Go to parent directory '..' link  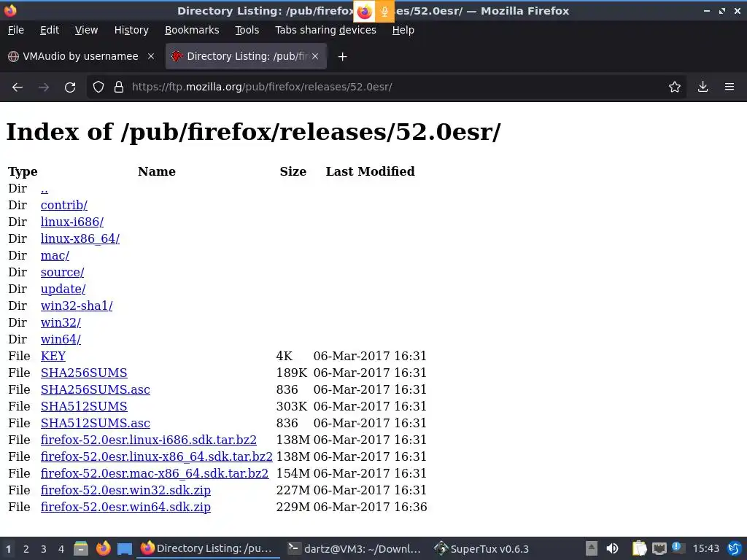[x=44, y=189]
